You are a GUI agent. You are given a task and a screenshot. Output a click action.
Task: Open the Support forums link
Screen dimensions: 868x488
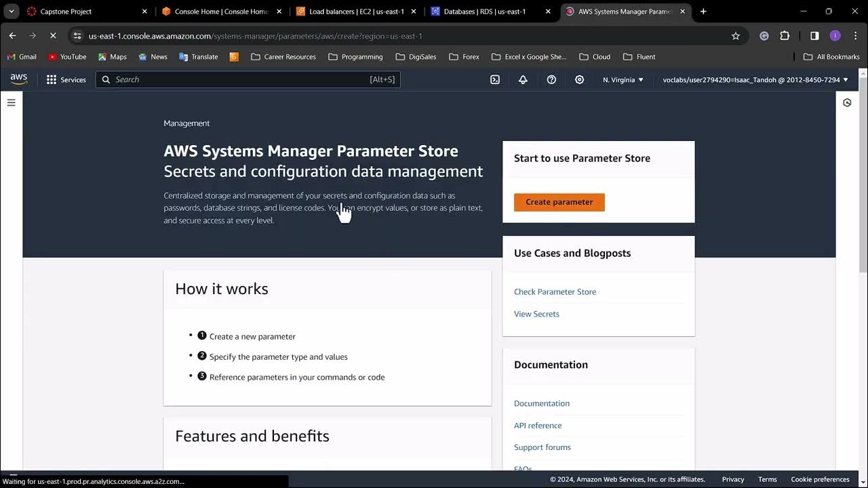[x=542, y=447]
